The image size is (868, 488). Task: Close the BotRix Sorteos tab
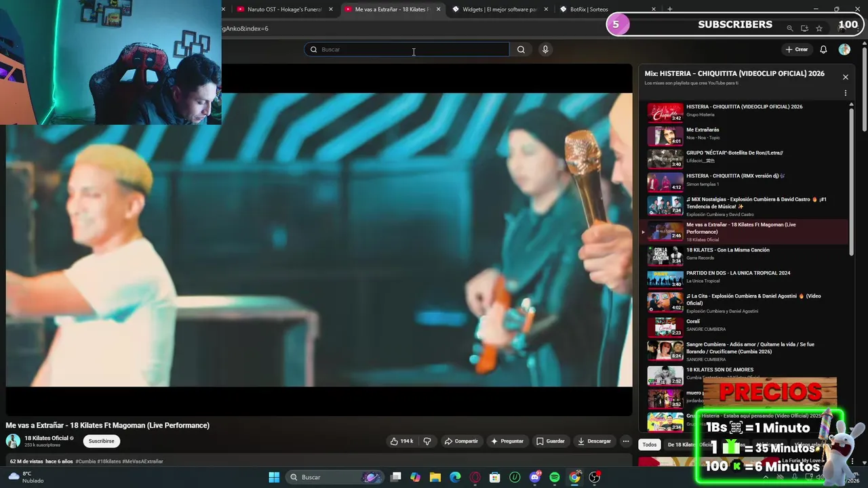point(654,9)
